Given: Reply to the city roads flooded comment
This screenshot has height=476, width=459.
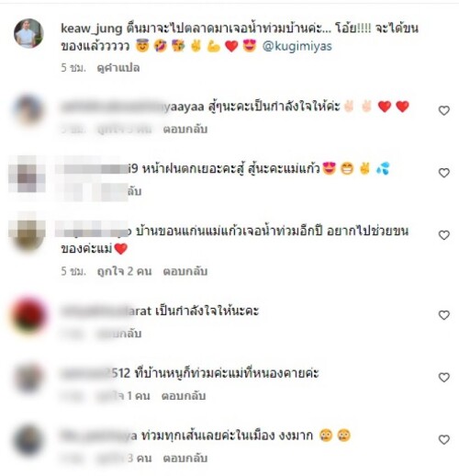Looking at the screenshot, I should pyautogui.click(x=185, y=459).
